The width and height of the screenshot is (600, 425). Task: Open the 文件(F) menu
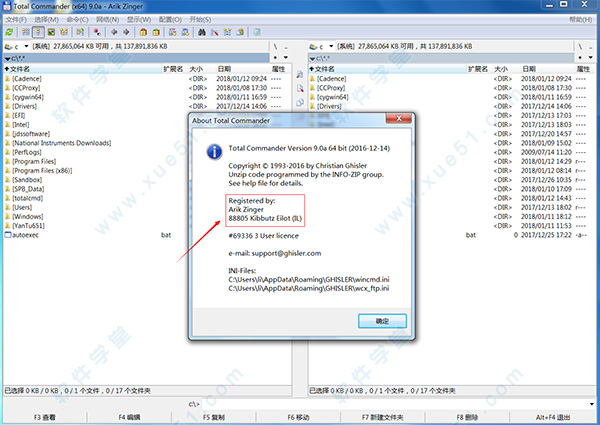[x=17, y=18]
